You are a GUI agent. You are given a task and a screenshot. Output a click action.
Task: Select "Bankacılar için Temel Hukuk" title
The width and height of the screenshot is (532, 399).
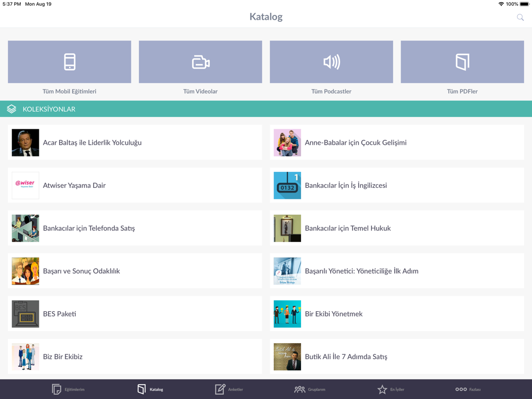(348, 228)
